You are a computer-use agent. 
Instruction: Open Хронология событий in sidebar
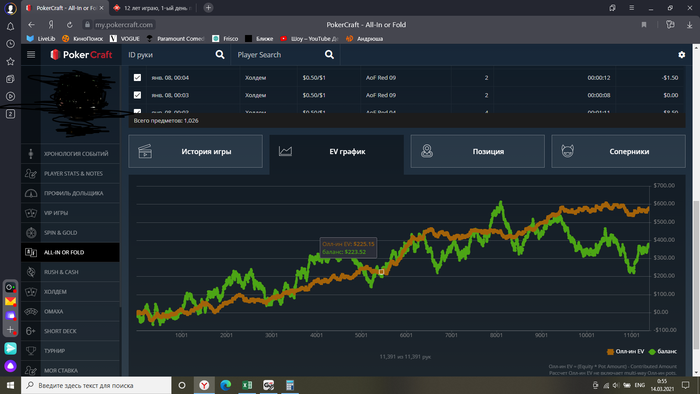(70, 154)
